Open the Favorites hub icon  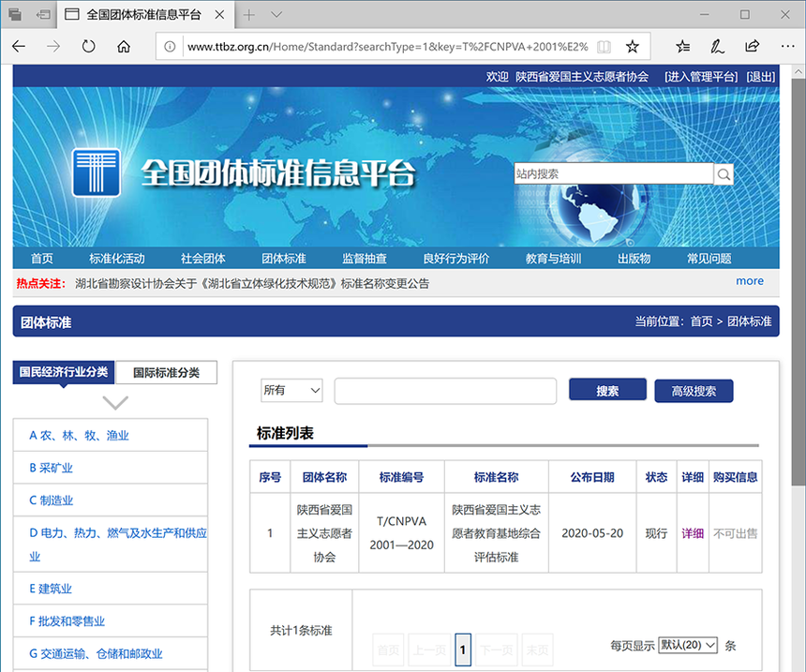(682, 47)
